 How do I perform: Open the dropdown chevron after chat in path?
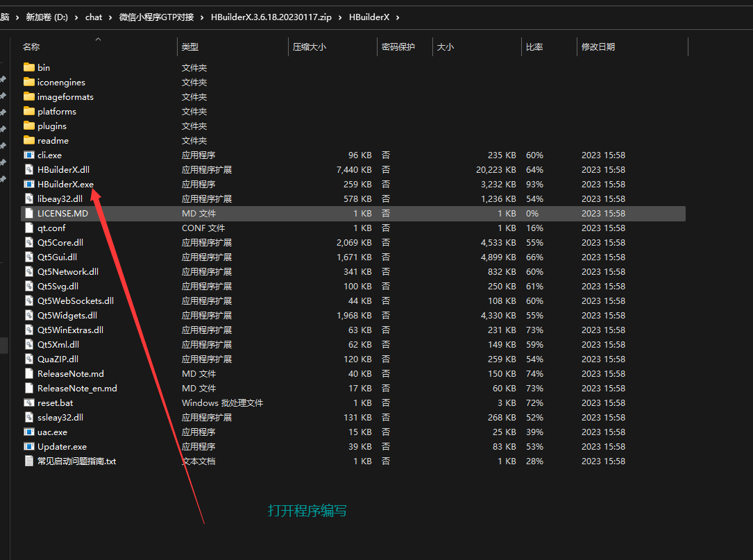(110, 17)
